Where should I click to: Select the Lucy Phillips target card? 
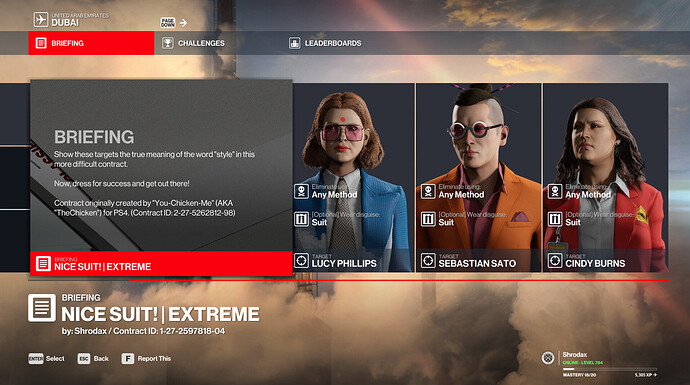pyautogui.click(x=354, y=177)
